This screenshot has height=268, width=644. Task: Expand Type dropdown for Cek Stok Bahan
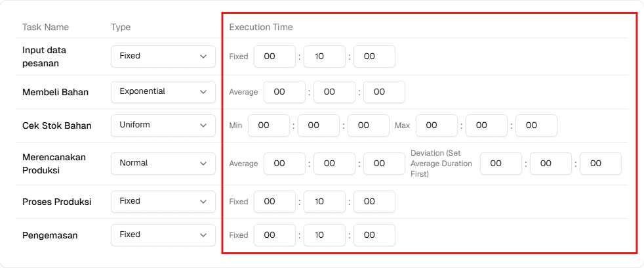coord(163,125)
